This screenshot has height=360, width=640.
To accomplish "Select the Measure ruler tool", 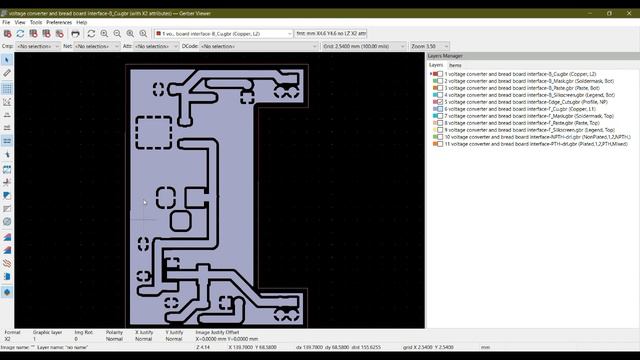I will pos(7,73).
